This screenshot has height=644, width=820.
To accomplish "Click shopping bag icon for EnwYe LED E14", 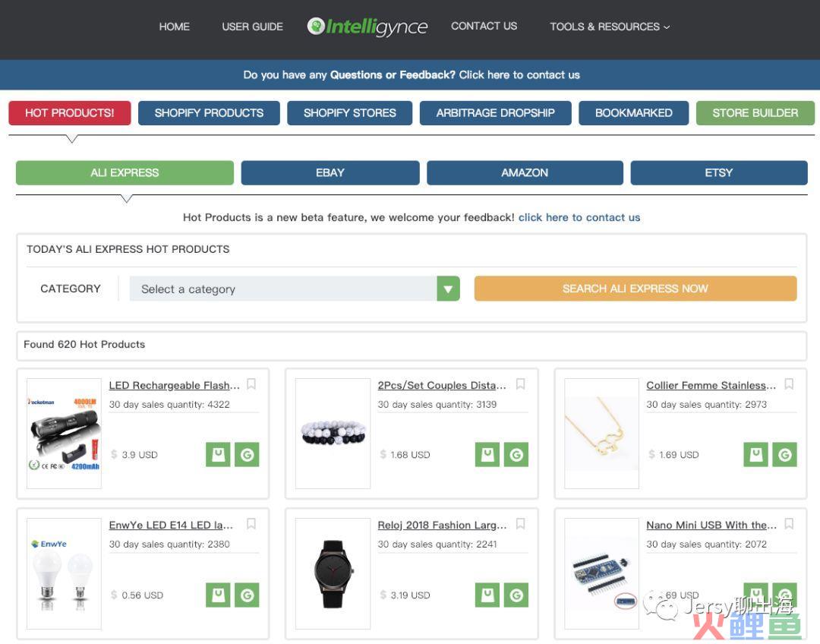I will coord(218,595).
